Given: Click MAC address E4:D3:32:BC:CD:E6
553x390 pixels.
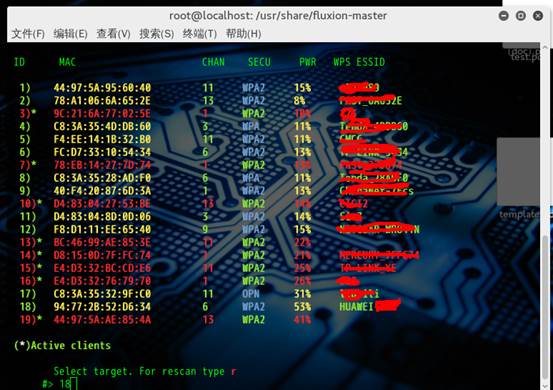Looking at the screenshot, I should [102, 268].
